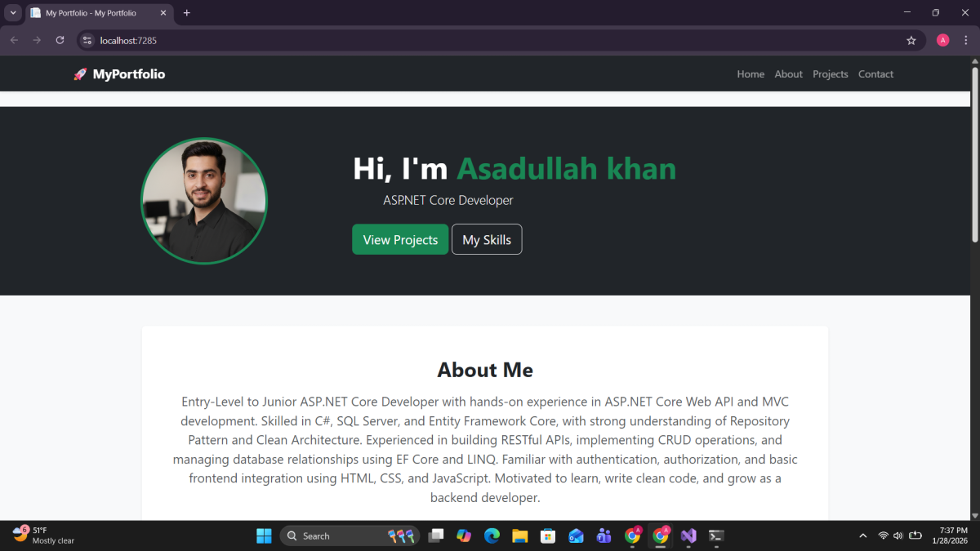Reload the page with the refresh icon

click(60, 40)
